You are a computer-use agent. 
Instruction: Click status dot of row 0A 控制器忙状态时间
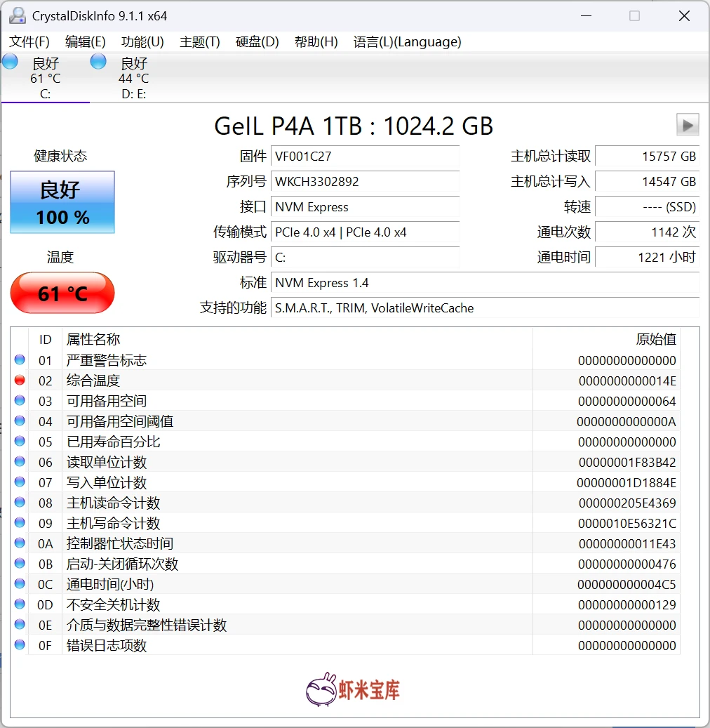(20, 543)
